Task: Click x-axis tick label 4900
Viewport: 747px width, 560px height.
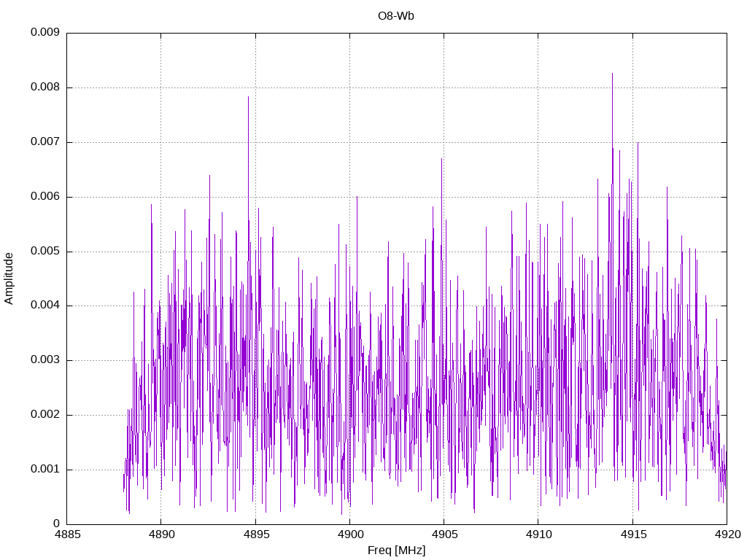Action: coord(350,534)
